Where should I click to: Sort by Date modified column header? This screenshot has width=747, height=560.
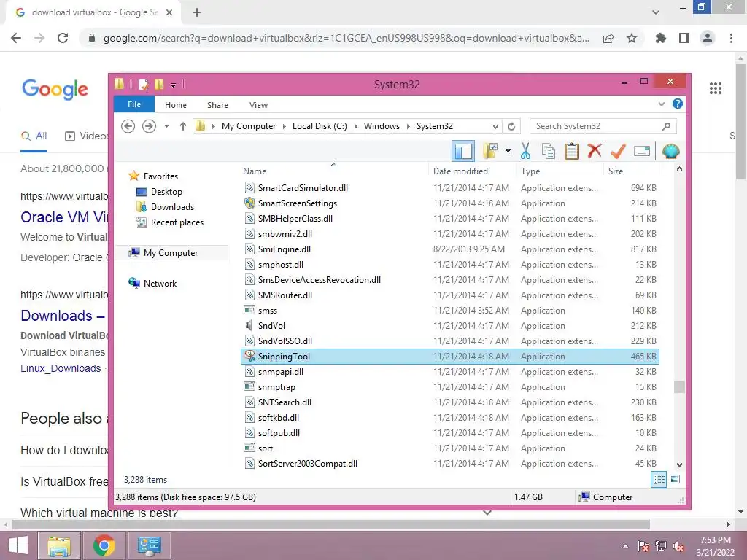point(472,171)
